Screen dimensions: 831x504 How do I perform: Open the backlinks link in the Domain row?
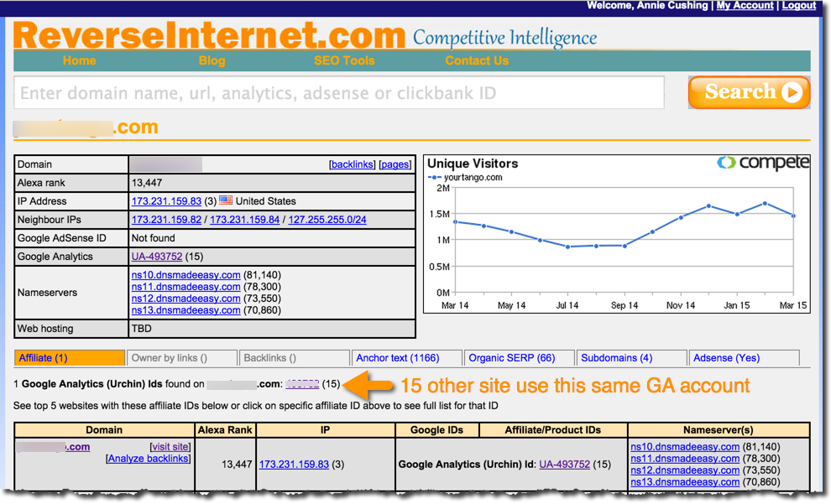[x=352, y=164]
